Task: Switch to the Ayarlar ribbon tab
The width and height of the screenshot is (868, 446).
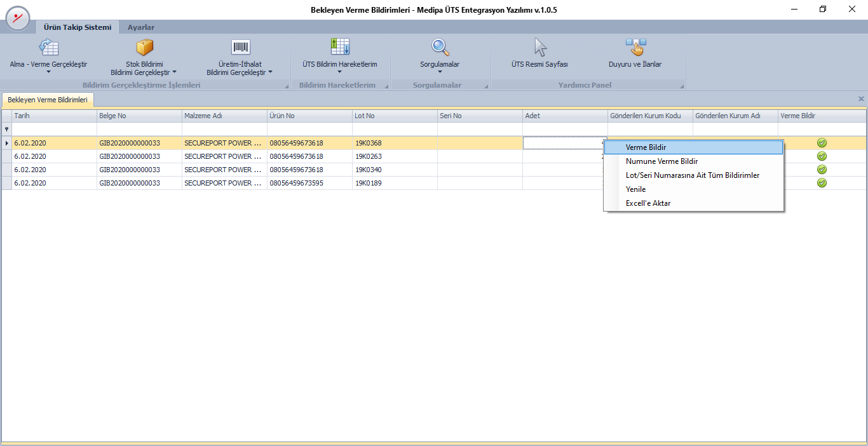Action: [140, 27]
